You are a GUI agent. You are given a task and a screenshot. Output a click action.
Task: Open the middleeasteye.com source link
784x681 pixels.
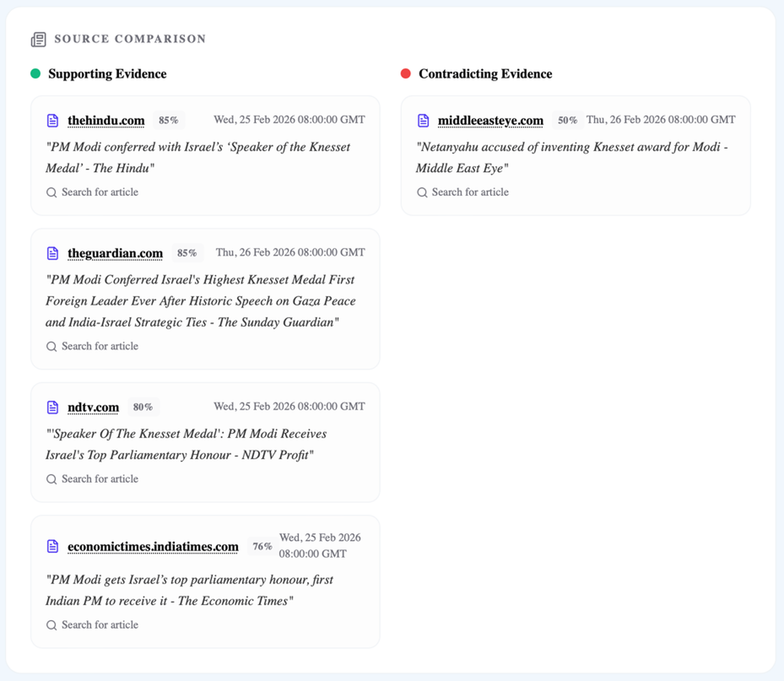(491, 120)
